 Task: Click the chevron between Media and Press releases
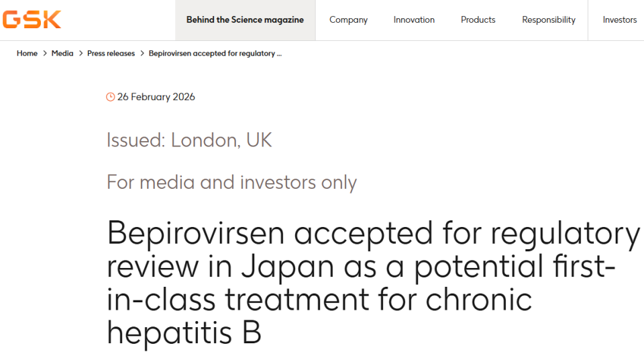[x=80, y=54]
